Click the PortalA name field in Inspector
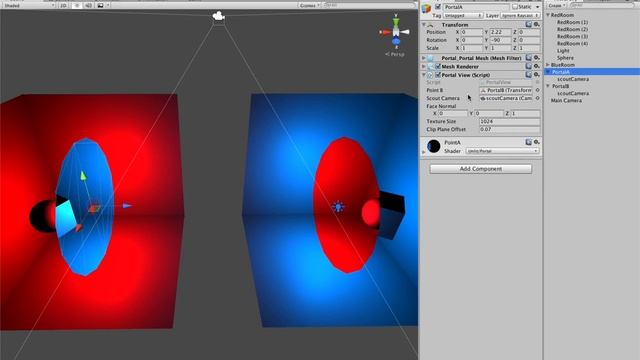 point(476,7)
